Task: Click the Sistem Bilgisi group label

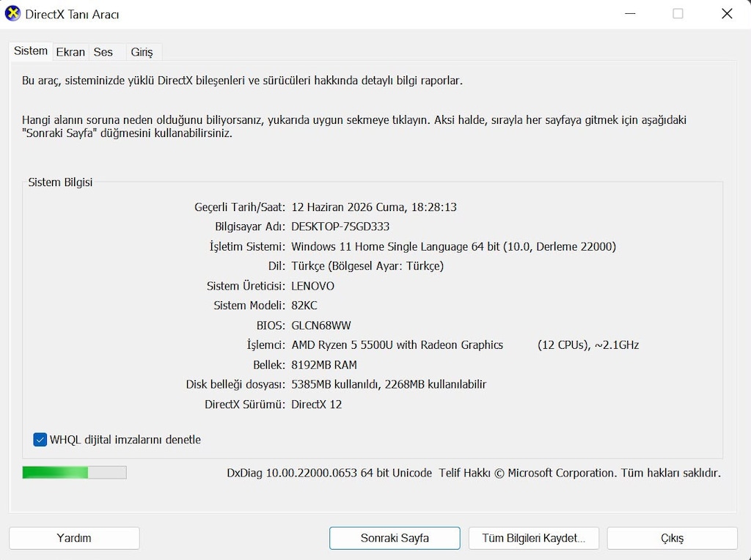Action: [x=60, y=183]
